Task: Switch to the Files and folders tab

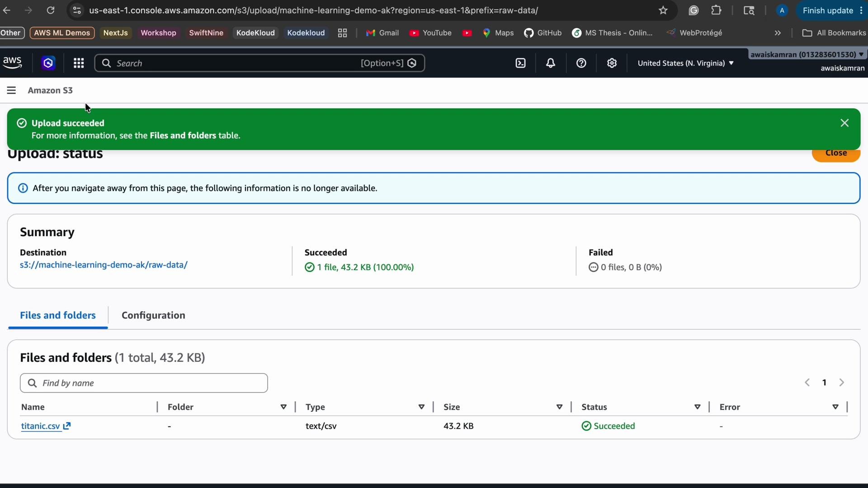Action: (x=58, y=315)
